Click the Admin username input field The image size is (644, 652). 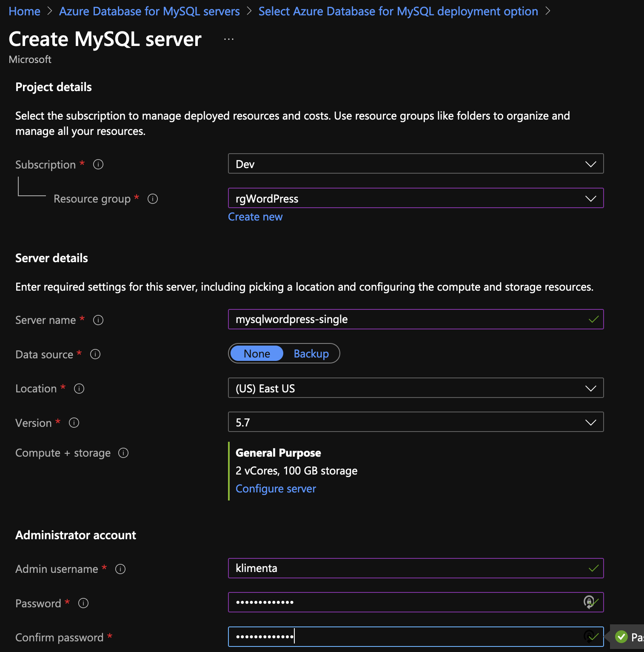[x=416, y=568]
